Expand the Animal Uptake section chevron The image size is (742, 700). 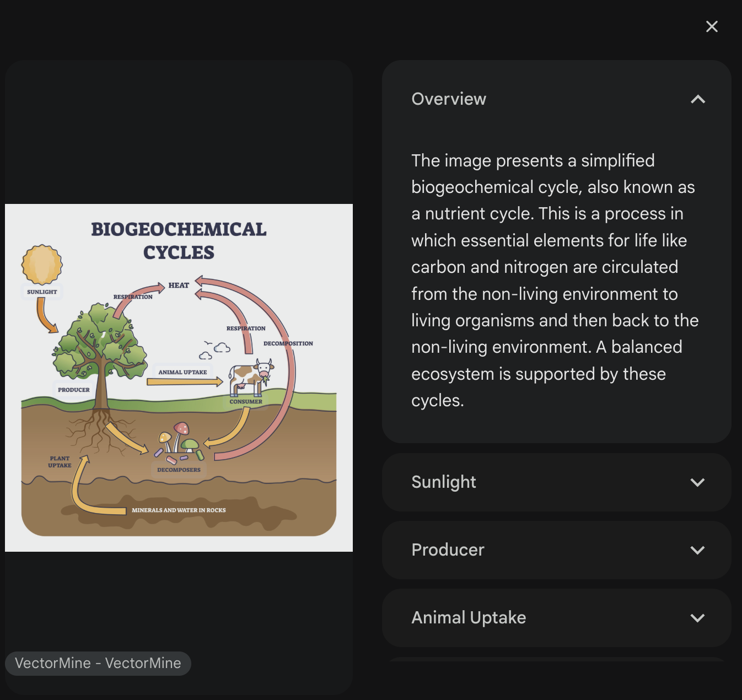click(x=698, y=618)
